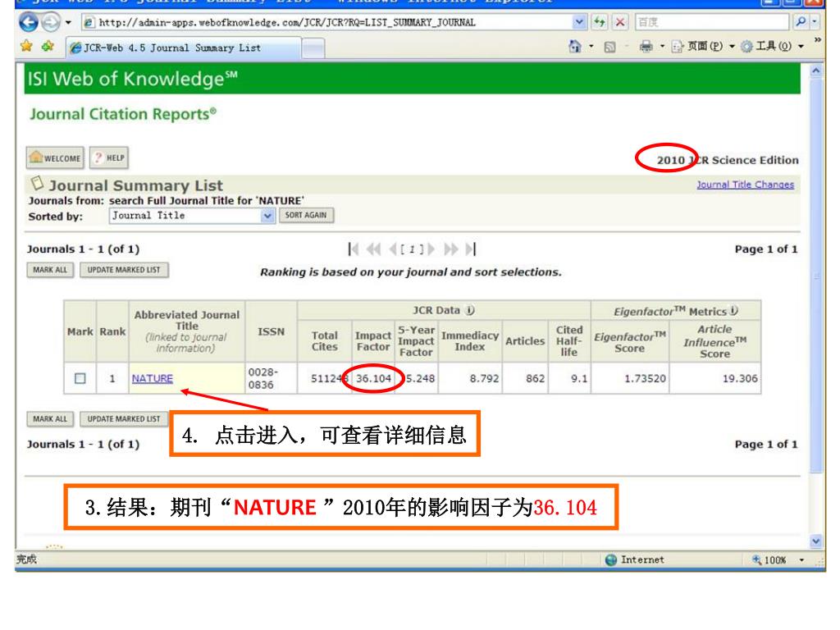Viewport: 840px width, 630px height.
Task: Focus the 百度 search box
Action: click(x=713, y=22)
